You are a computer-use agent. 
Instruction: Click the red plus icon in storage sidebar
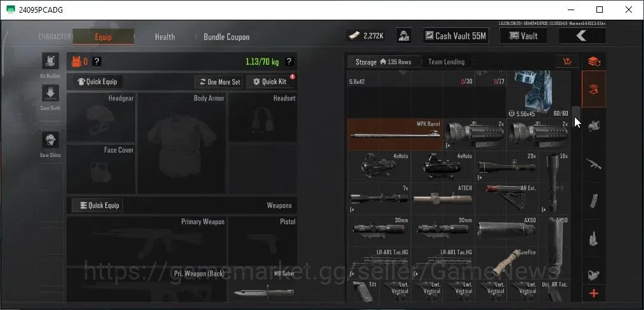click(594, 293)
